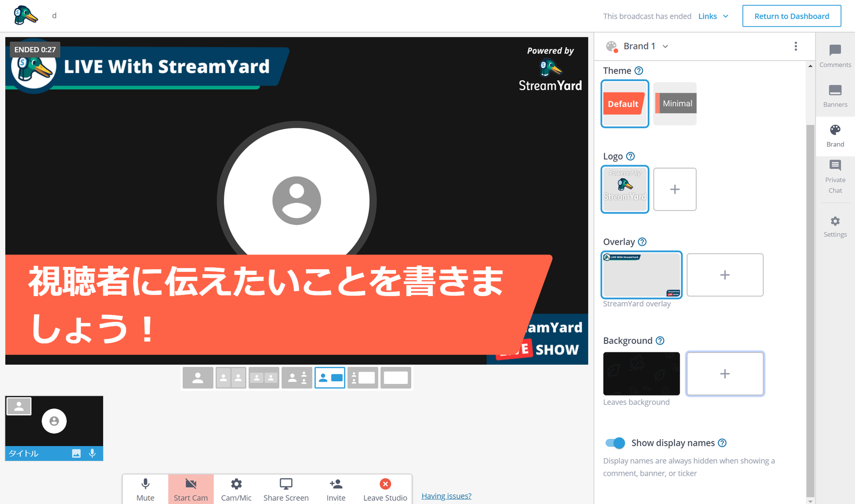855x504 pixels.
Task: Click the broadcast title 'd'
Action: (x=54, y=15)
